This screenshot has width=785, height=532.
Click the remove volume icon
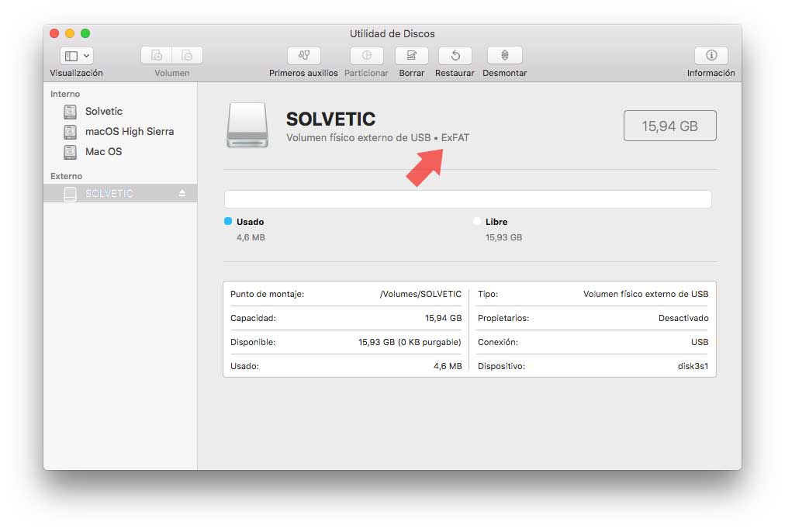pyautogui.click(x=187, y=55)
